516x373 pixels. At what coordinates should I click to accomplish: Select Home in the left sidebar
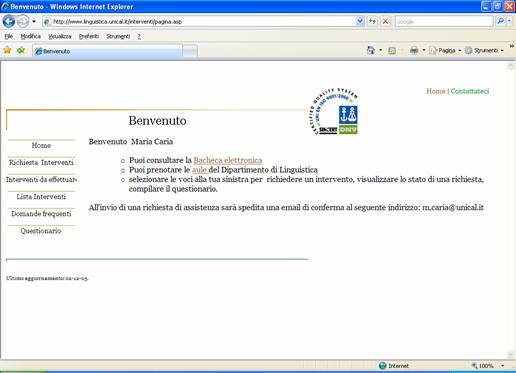tap(41, 146)
